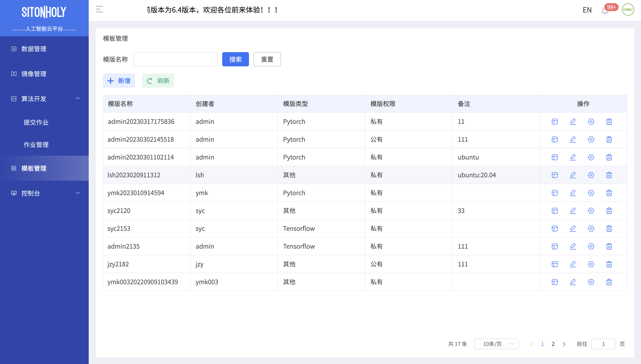View details icon for lsh2023020911312
The height and width of the screenshot is (364, 641).
(555, 175)
